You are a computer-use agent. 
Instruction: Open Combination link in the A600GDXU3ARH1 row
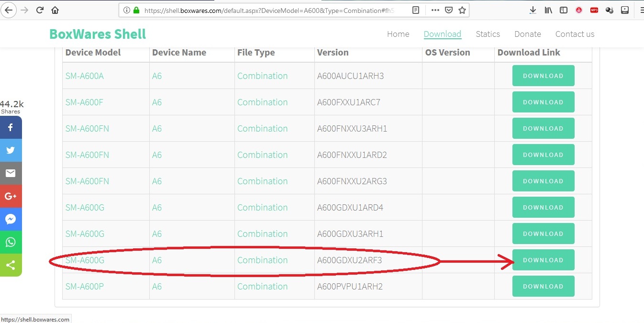click(262, 234)
